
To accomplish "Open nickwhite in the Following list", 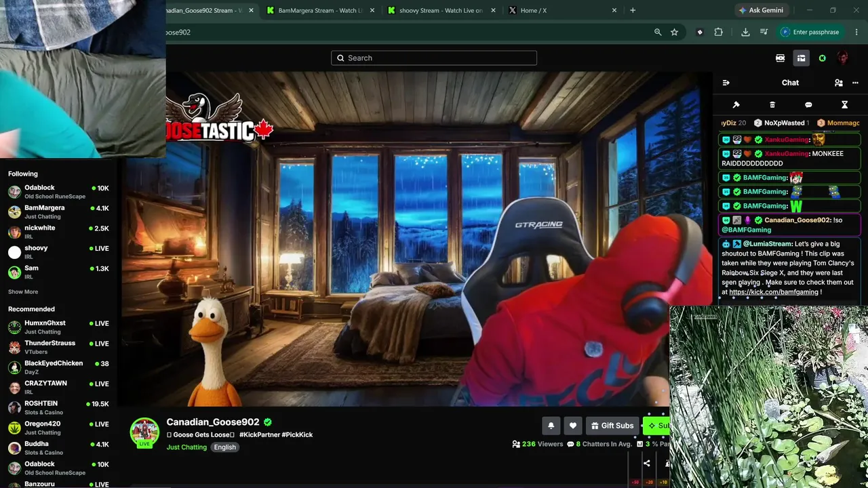I will 58,232.
